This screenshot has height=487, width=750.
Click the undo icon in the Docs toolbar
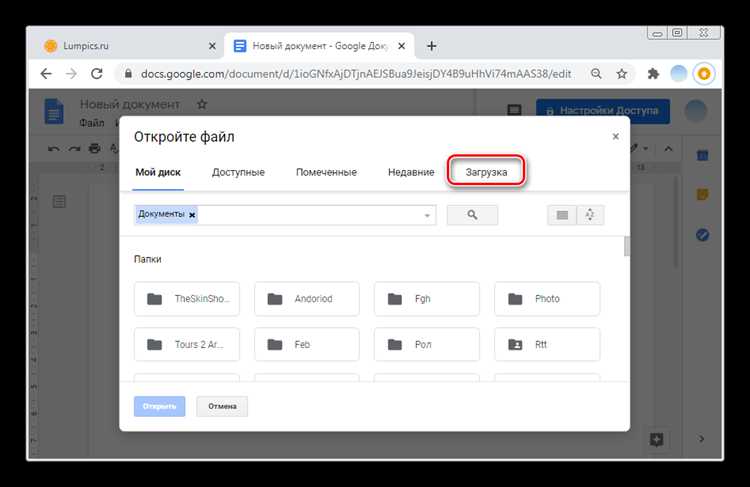coord(54,149)
